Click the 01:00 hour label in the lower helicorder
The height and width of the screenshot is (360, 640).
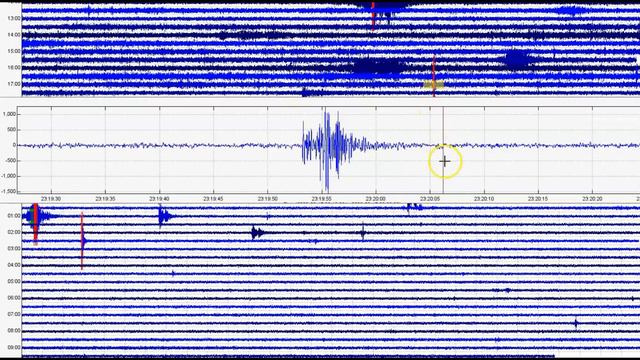tap(14, 216)
